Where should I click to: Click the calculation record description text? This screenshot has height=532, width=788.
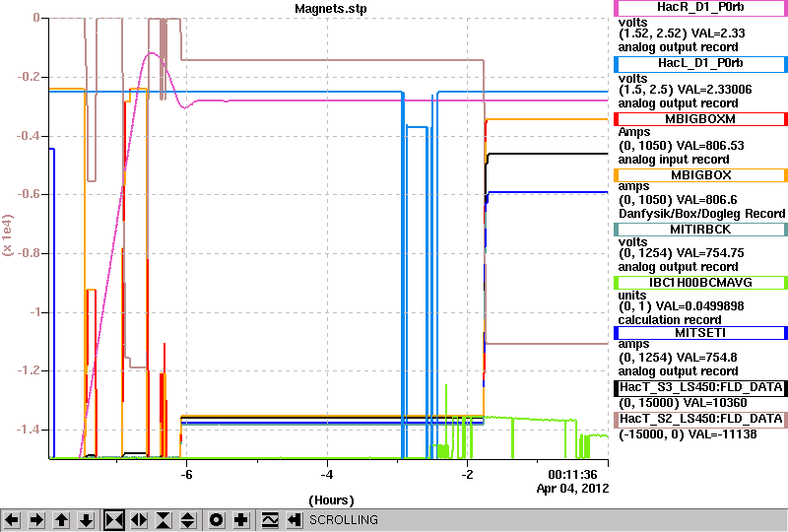(670, 320)
